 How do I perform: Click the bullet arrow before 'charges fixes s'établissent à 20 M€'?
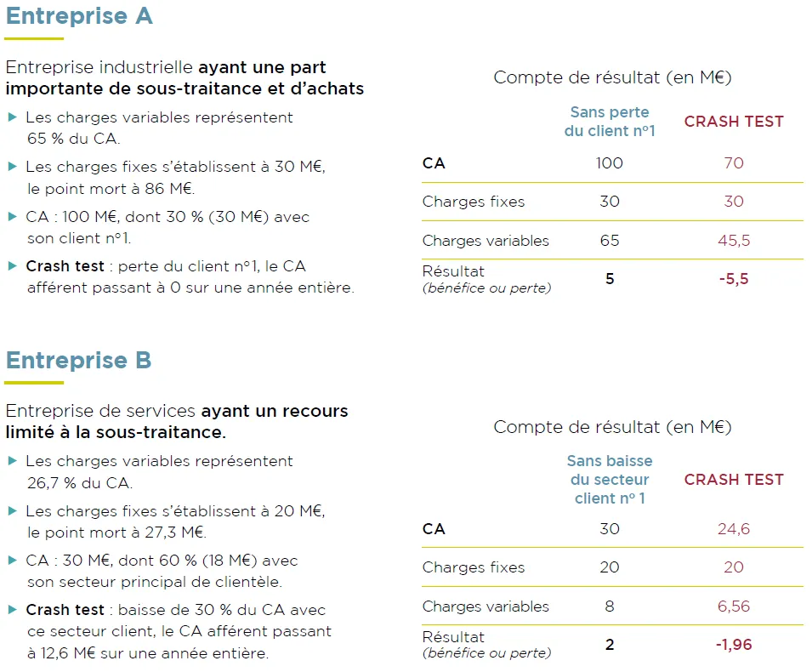(x=12, y=510)
